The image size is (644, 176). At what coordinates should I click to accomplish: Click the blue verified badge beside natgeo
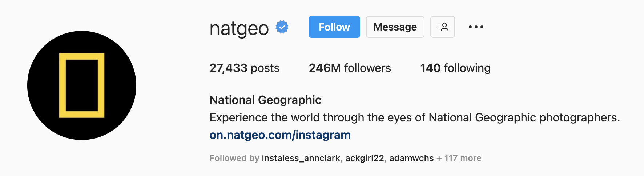point(282,27)
